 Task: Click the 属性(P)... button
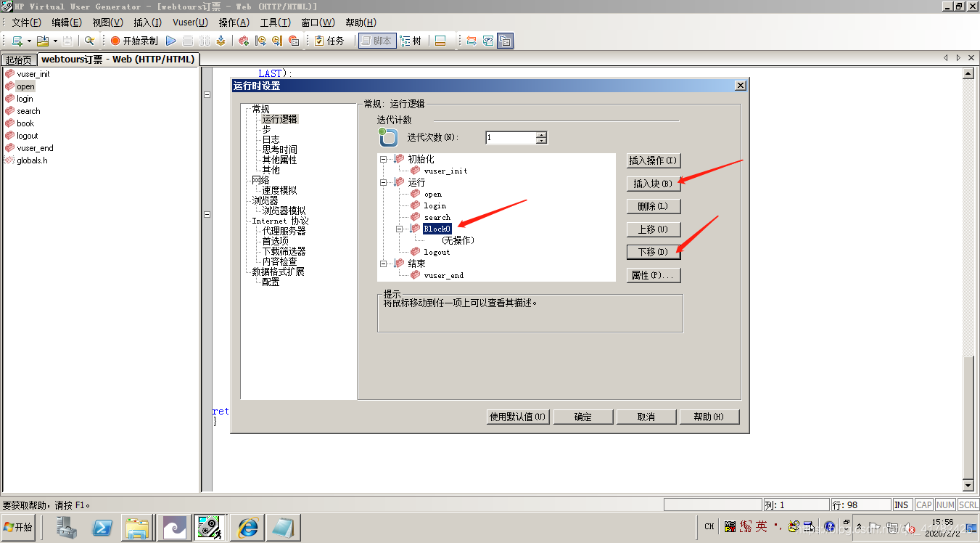654,275
